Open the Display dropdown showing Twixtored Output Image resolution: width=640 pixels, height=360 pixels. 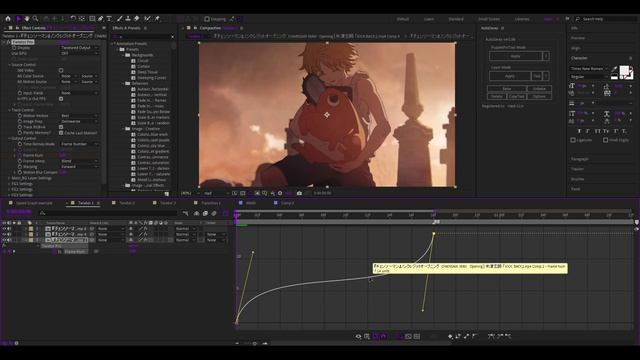[79, 48]
